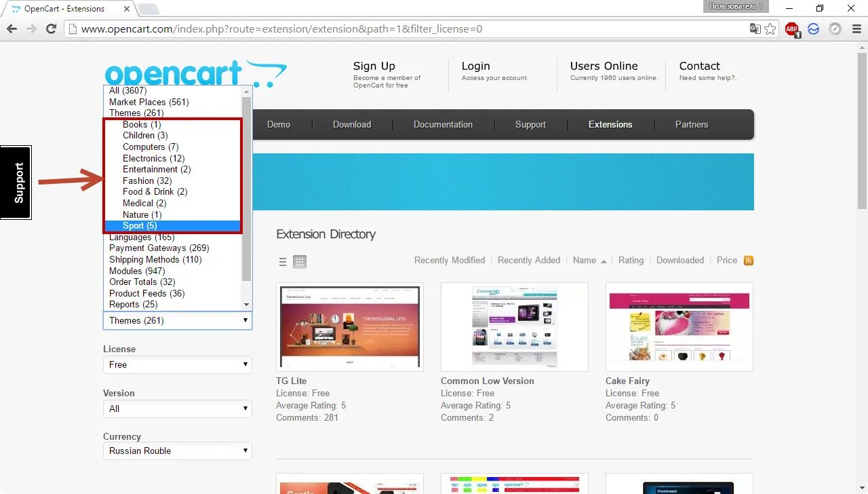Image resolution: width=868 pixels, height=494 pixels.
Task: Select Payment Gateways (269) option
Action: tap(173, 248)
